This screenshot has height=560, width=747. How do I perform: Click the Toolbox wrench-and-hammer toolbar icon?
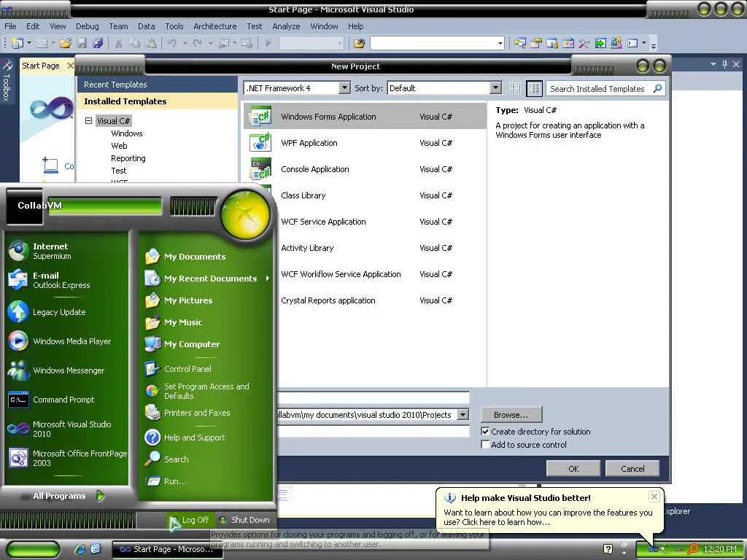(x=584, y=43)
